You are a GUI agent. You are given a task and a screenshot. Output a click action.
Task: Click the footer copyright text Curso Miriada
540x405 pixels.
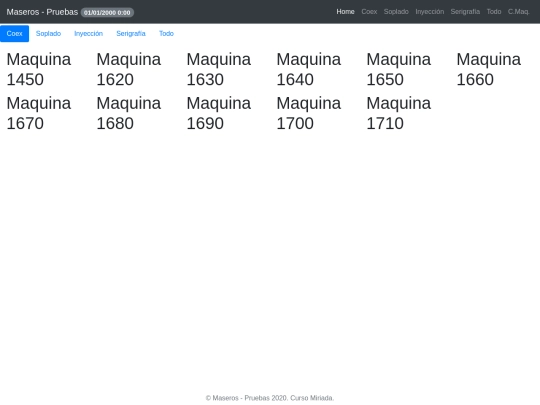[x=312, y=398]
